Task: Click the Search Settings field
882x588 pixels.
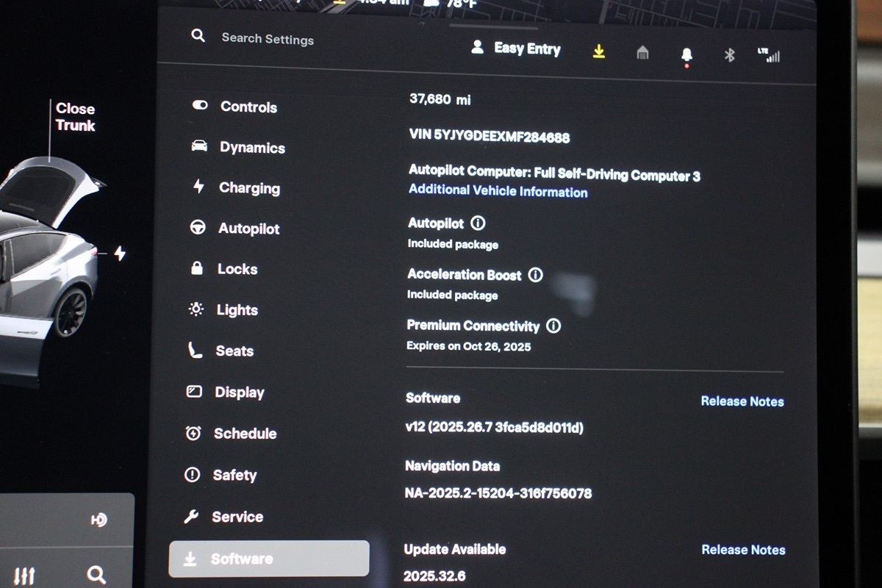Action: click(x=268, y=39)
